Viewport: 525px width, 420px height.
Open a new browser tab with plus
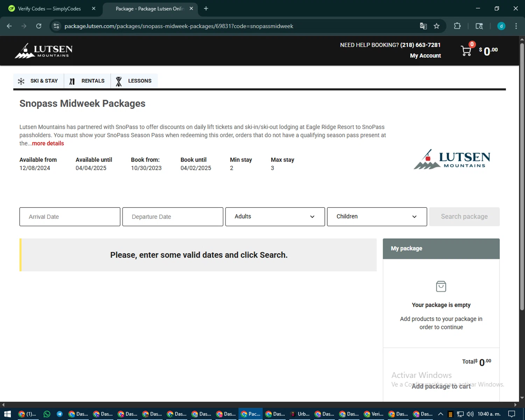point(206,8)
